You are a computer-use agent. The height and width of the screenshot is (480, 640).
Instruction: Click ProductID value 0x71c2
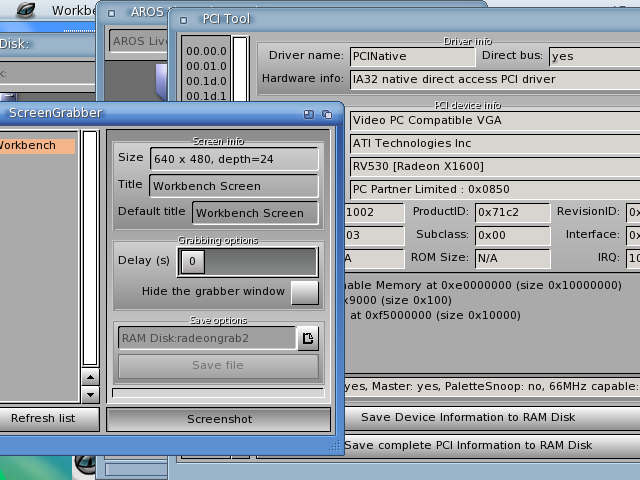coord(513,213)
